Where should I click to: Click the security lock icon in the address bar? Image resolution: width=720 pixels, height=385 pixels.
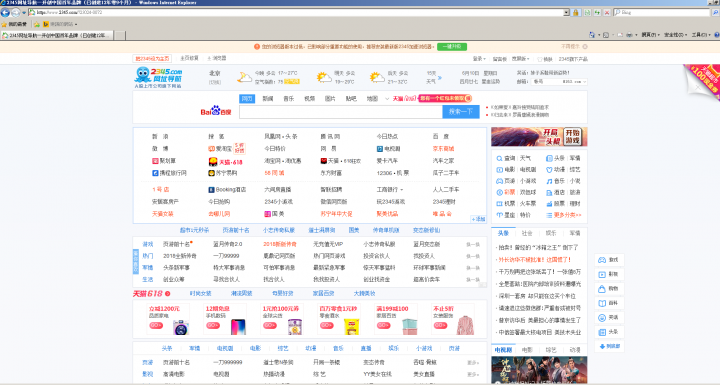[x=576, y=13]
